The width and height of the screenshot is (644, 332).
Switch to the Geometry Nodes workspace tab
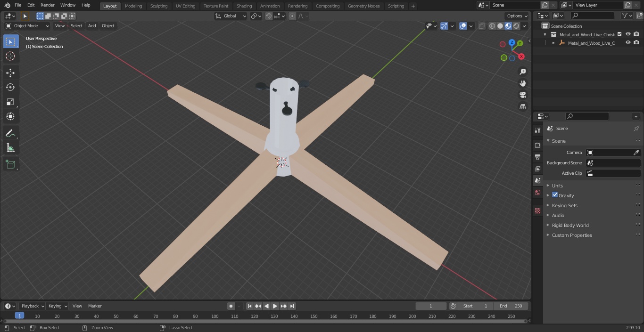[x=363, y=6]
